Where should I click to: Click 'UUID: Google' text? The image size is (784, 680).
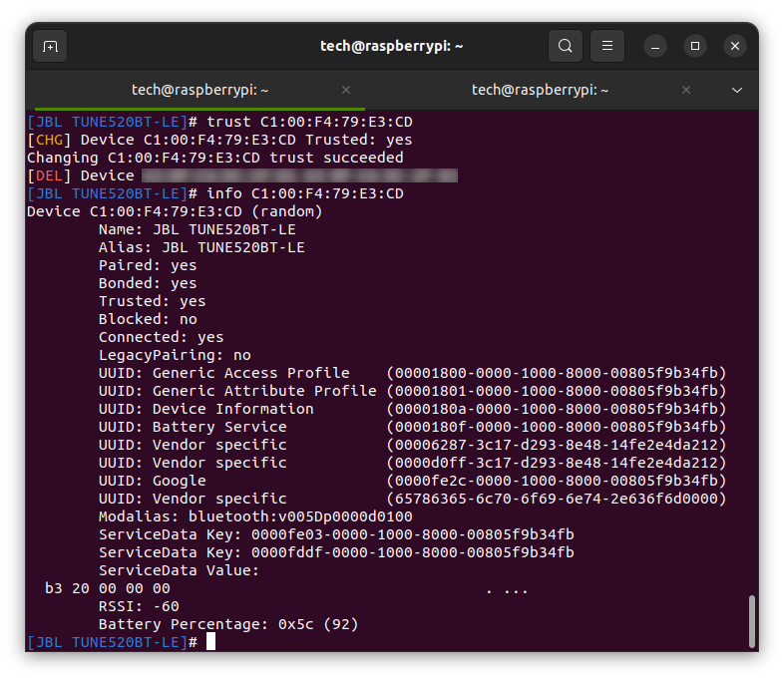click(x=152, y=482)
